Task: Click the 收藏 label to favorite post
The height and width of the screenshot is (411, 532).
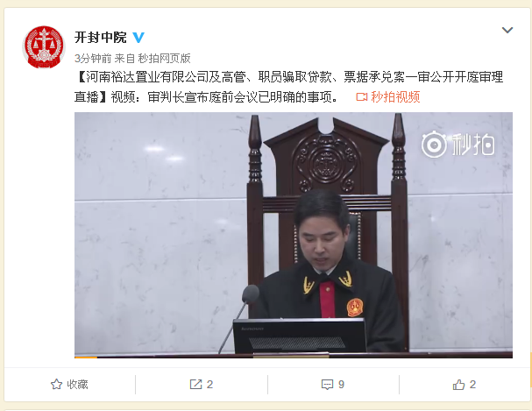Action: coord(77,384)
